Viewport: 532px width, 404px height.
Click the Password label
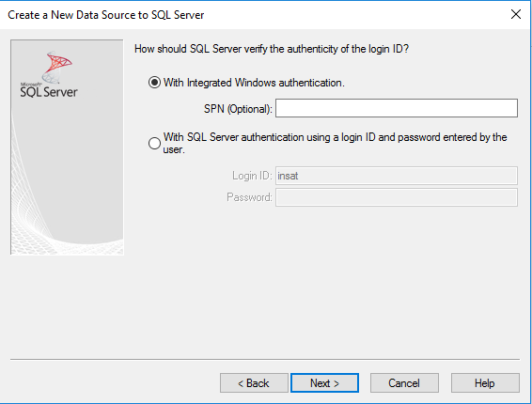[249, 197]
